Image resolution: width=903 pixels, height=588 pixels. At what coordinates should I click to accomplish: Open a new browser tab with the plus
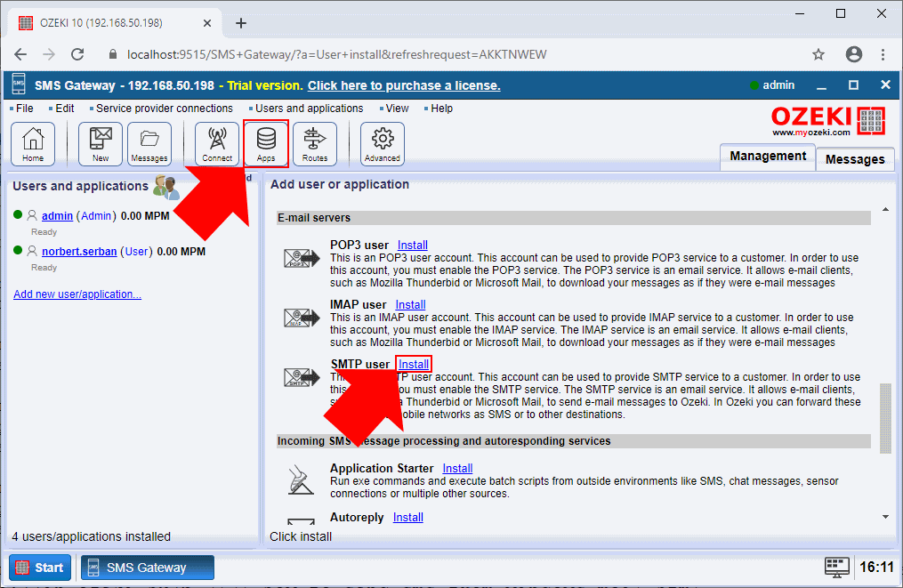(x=241, y=23)
